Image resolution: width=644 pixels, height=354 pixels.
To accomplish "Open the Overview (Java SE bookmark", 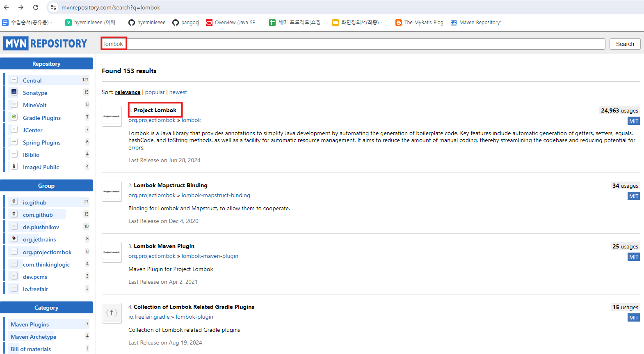I will (x=233, y=23).
